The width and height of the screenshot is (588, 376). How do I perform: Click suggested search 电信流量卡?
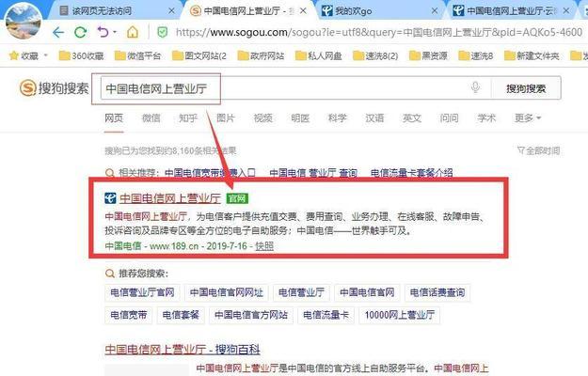[326, 315]
